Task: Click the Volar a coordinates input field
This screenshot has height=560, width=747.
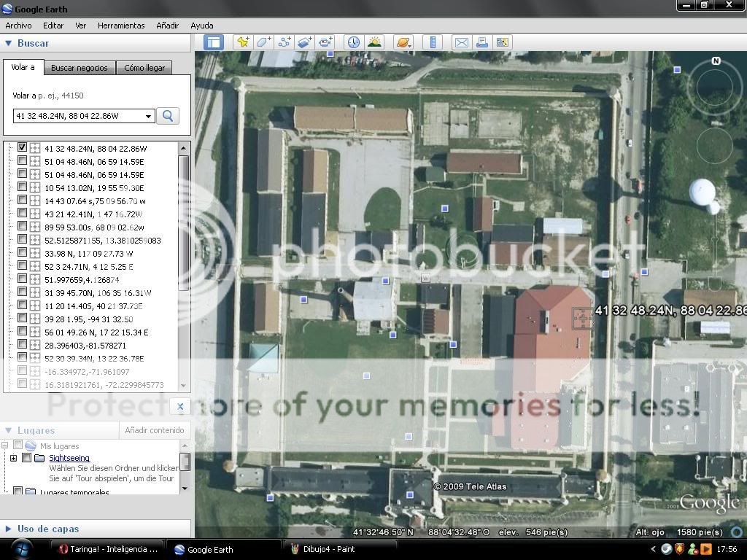Action: click(x=77, y=116)
